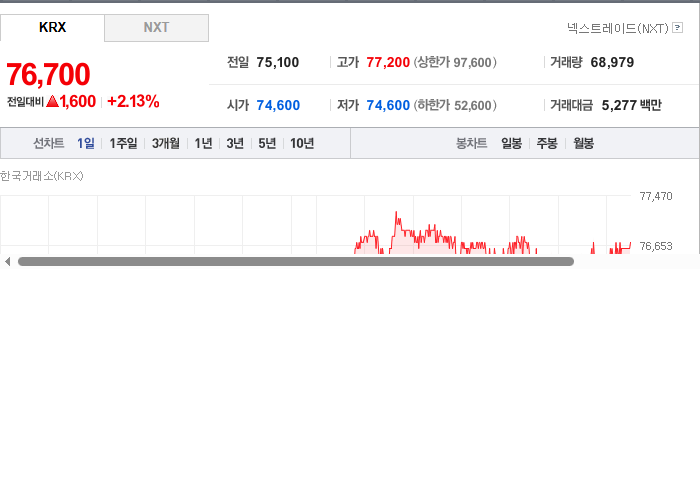The height and width of the screenshot is (490, 700).
Task: Click the horizontal scrollbar left arrow
Action: click(x=7, y=262)
